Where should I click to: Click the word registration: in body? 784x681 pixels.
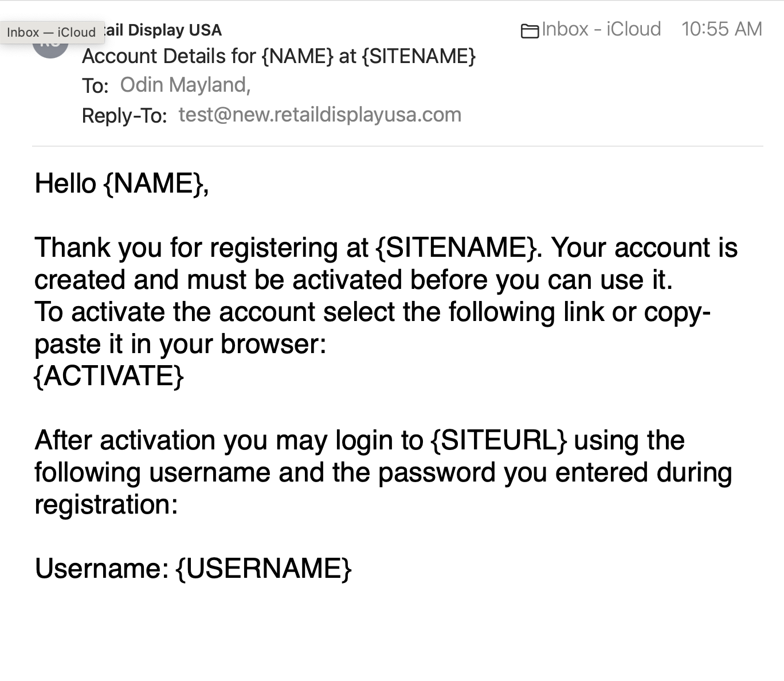pos(106,504)
